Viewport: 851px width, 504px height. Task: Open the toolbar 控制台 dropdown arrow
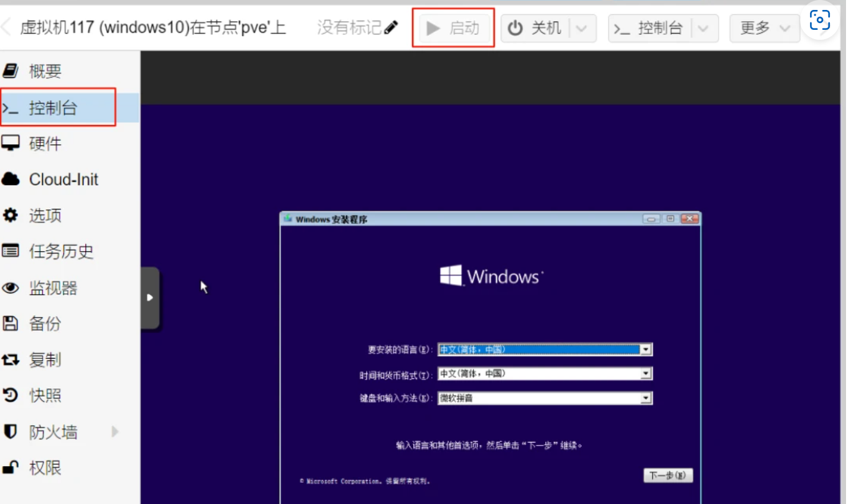pyautogui.click(x=704, y=28)
